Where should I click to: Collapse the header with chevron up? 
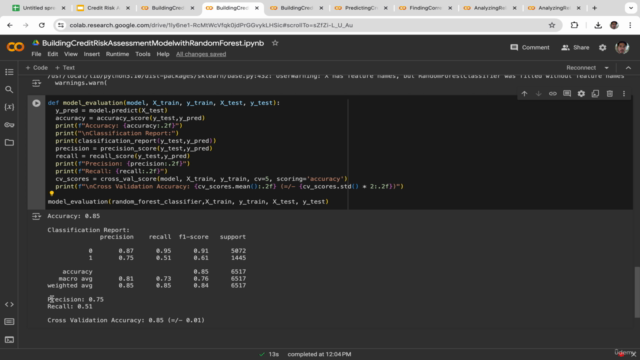pos(629,68)
